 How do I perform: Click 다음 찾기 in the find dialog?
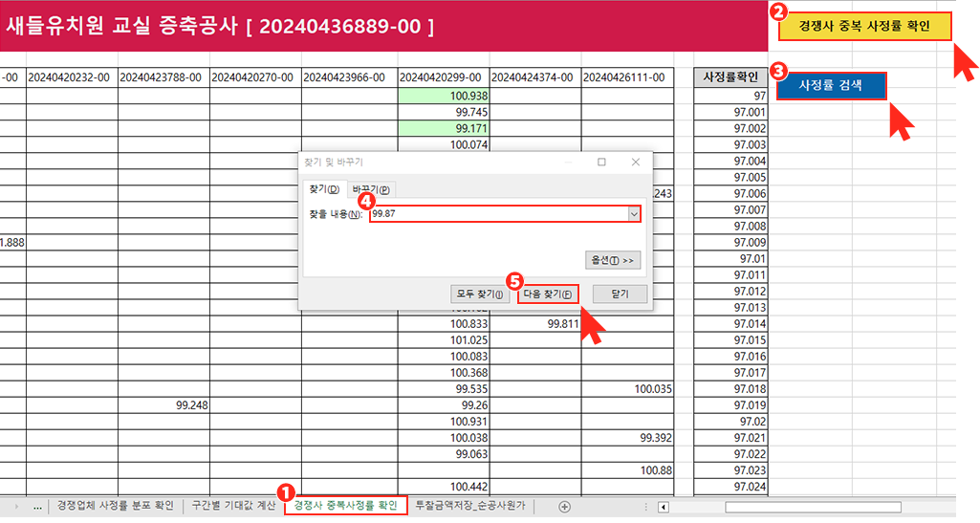[x=548, y=294]
